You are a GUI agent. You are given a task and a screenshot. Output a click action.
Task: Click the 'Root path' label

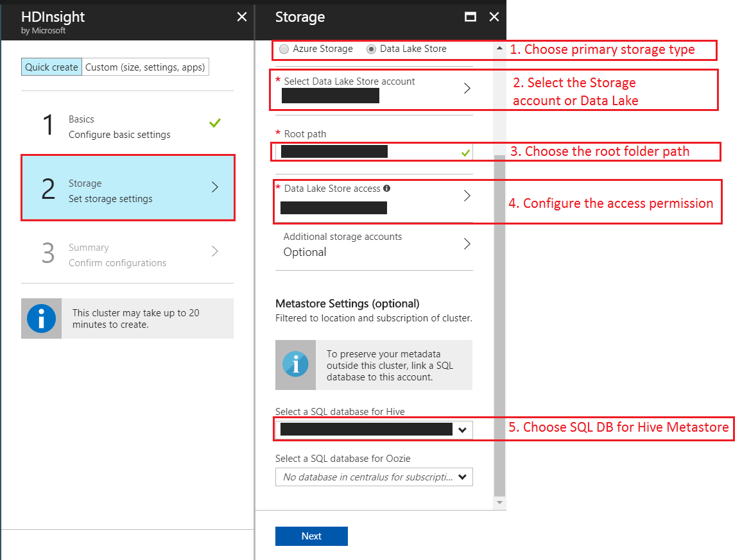(306, 134)
